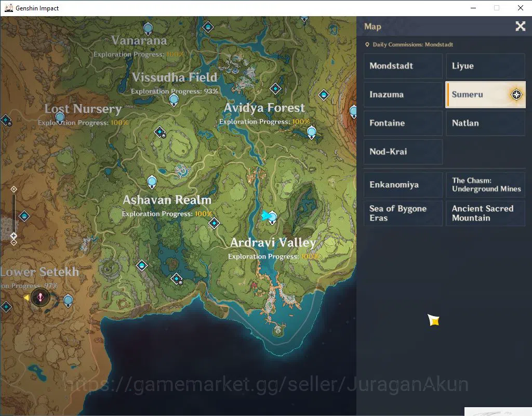The height and width of the screenshot is (416, 532).
Task: Click the Vissudha Field area label
Action: pos(175,77)
